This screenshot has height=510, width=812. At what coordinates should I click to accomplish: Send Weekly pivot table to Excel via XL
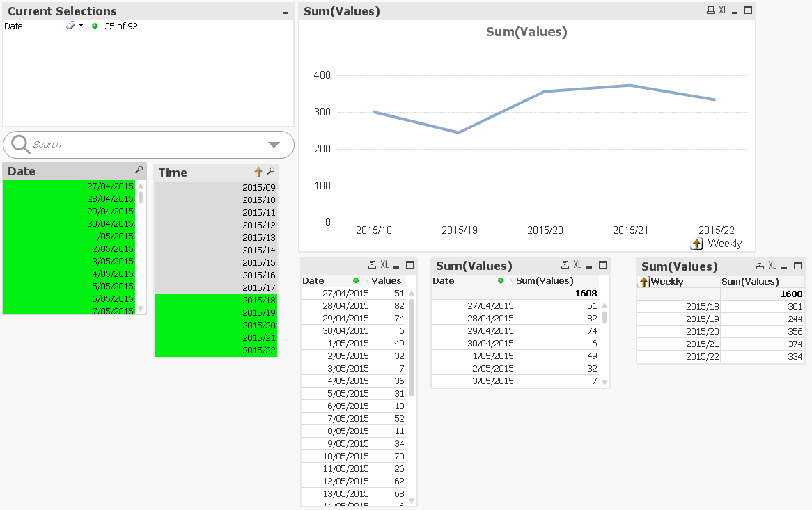[772, 265]
